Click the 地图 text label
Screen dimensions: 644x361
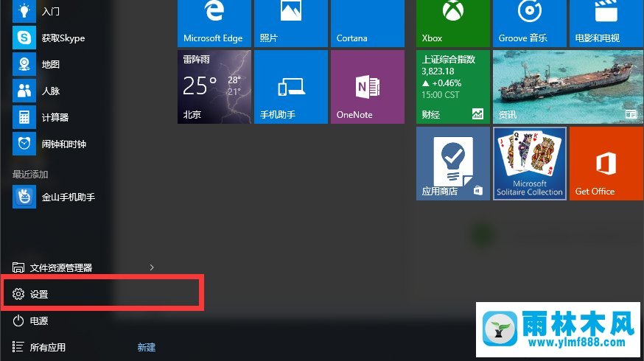point(51,65)
